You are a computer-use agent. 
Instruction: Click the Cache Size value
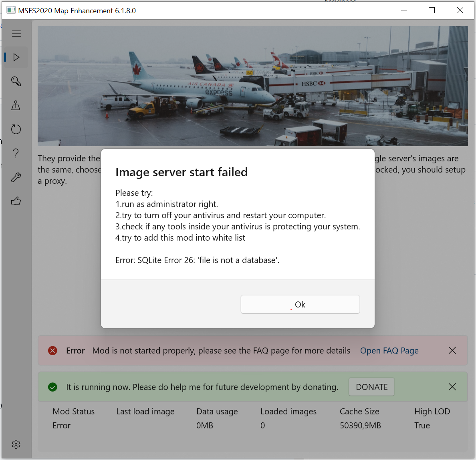click(x=360, y=426)
